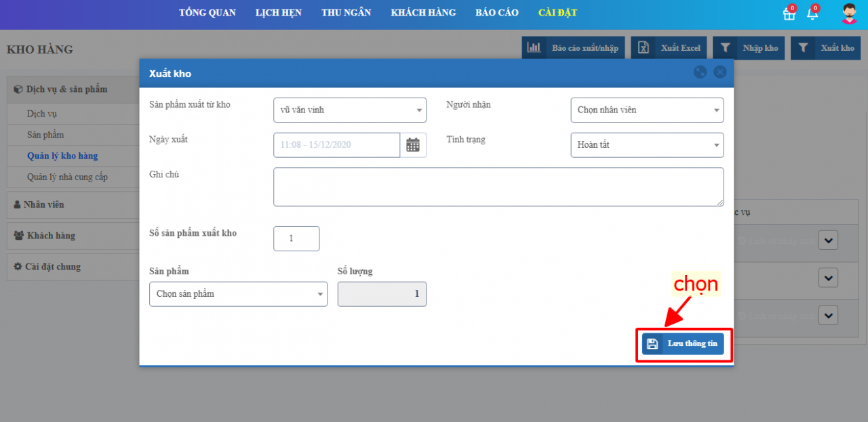Click Xuất Excel export button
This screenshot has width=868, height=422.
tap(669, 48)
